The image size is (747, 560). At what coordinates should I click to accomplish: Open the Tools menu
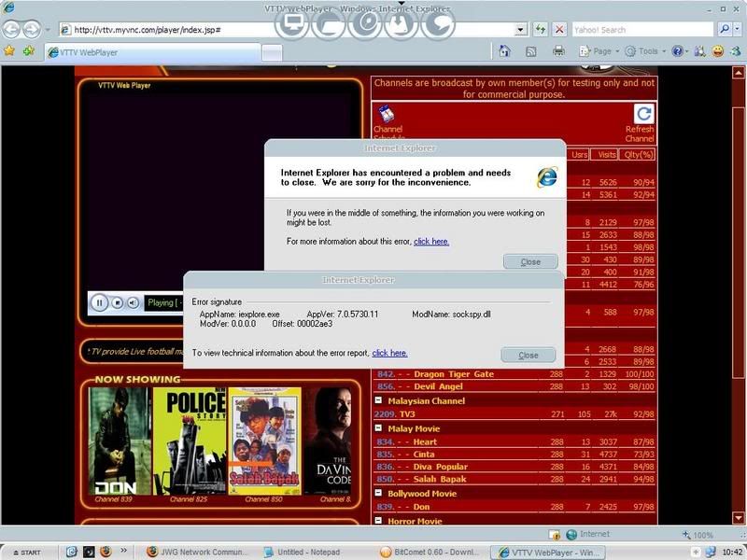(x=645, y=51)
